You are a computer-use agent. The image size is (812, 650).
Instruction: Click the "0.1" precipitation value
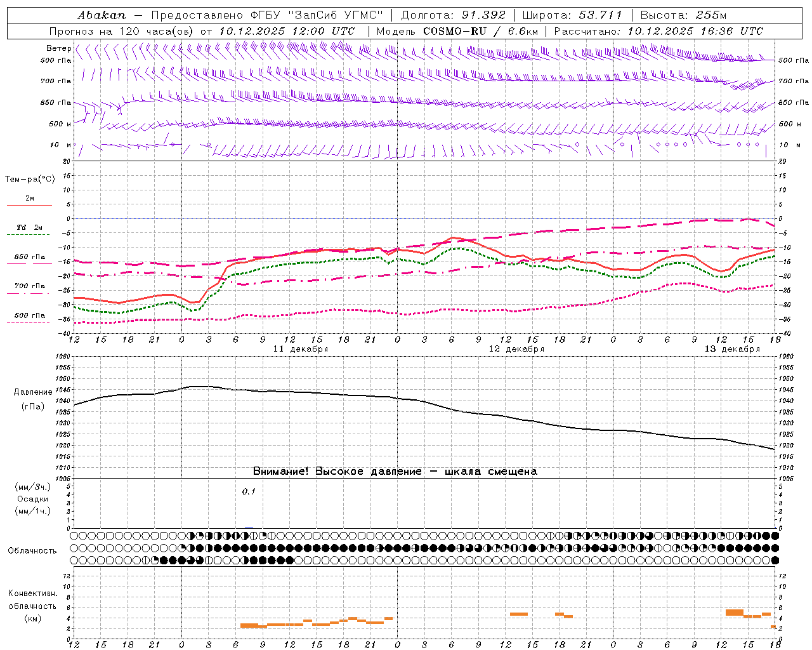[x=248, y=492]
